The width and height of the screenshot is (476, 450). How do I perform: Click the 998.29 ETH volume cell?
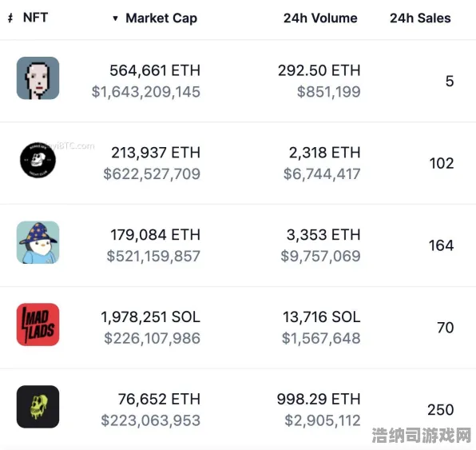[319, 399]
